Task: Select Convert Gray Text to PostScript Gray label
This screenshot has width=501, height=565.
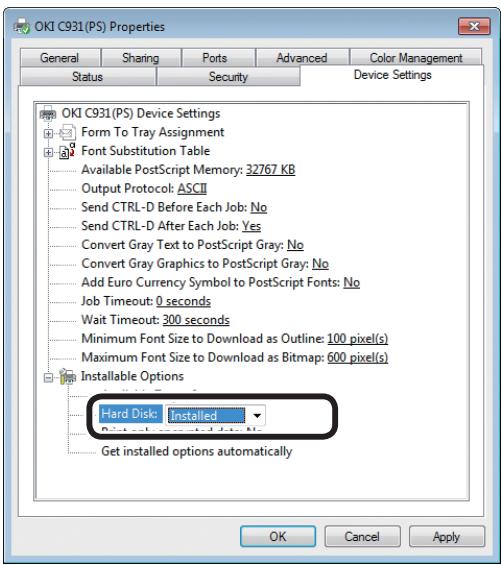Action: [x=182, y=244]
